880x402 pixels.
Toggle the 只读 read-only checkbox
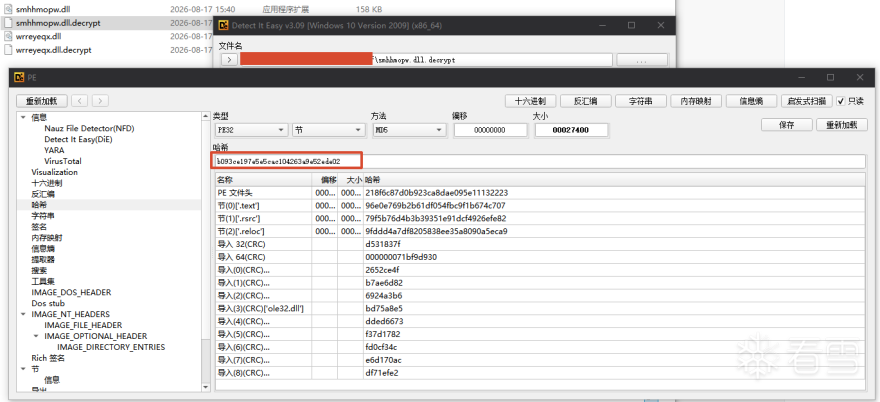point(840,101)
